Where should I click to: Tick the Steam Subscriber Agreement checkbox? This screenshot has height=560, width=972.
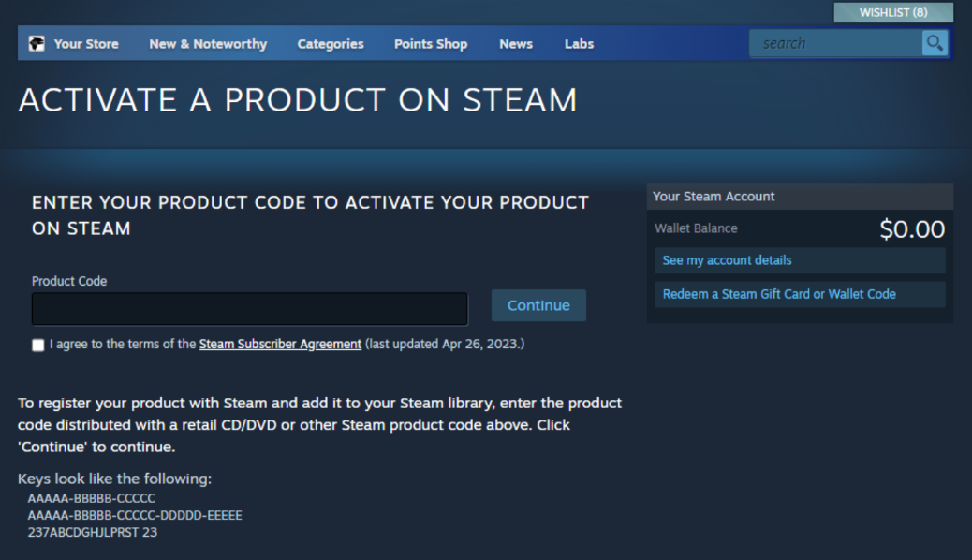(x=37, y=345)
